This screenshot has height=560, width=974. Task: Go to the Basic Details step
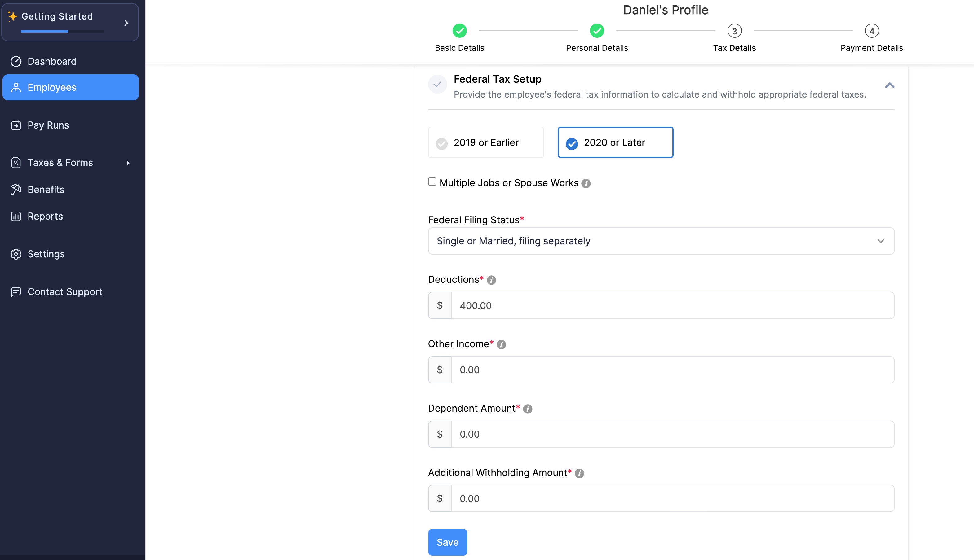pyautogui.click(x=459, y=31)
